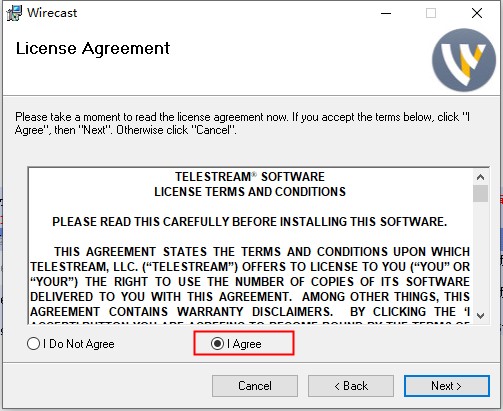
Task: Click the license text scroll up arrow
Action: click(x=480, y=177)
